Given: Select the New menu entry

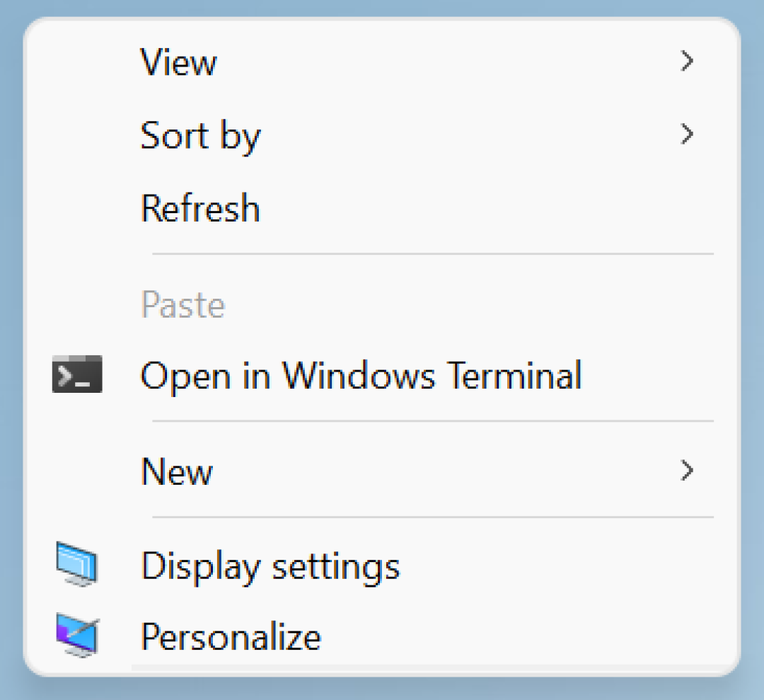Looking at the screenshot, I should tap(382, 471).
